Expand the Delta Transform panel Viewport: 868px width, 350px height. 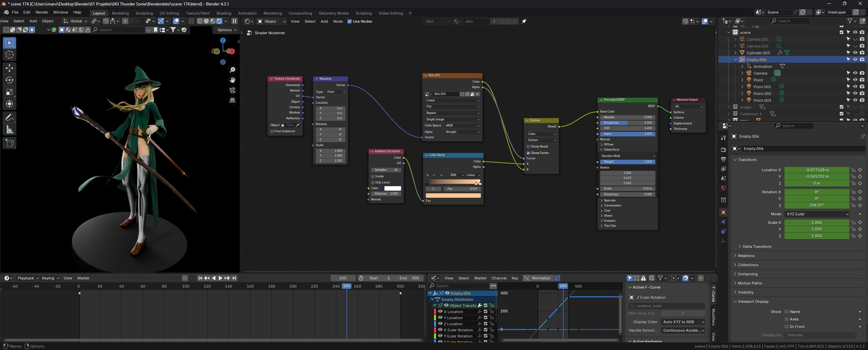757,247
